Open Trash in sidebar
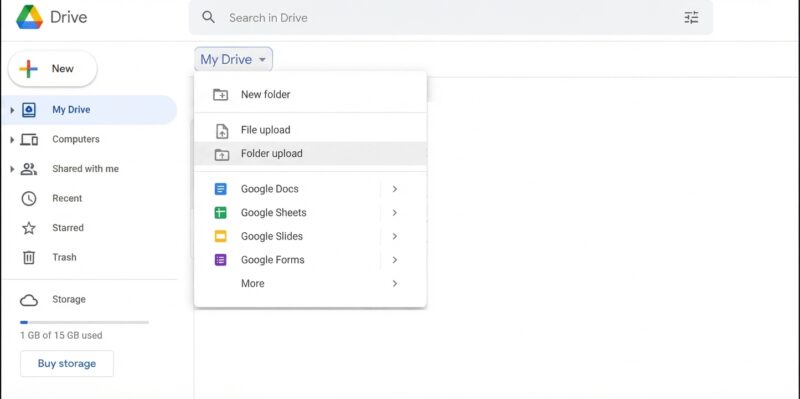This screenshot has width=800, height=399. (89, 257)
